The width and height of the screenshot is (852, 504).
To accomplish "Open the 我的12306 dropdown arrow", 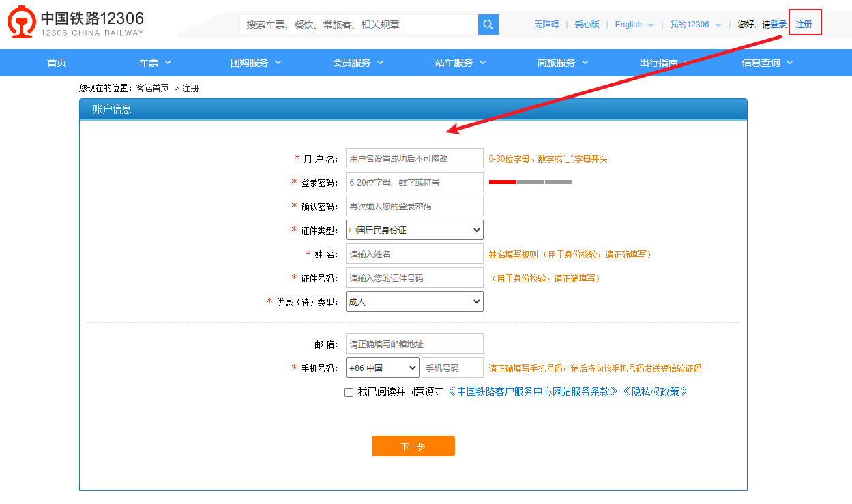I will pyautogui.click(x=718, y=25).
